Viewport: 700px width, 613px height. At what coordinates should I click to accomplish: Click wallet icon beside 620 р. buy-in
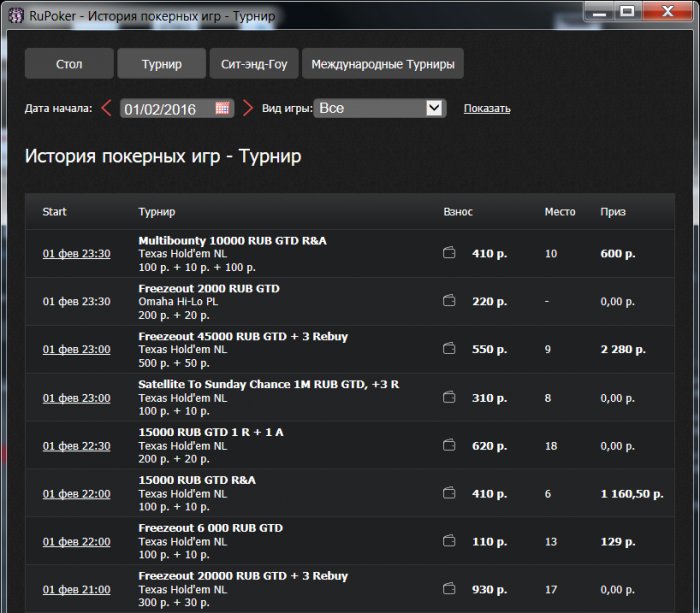449,446
